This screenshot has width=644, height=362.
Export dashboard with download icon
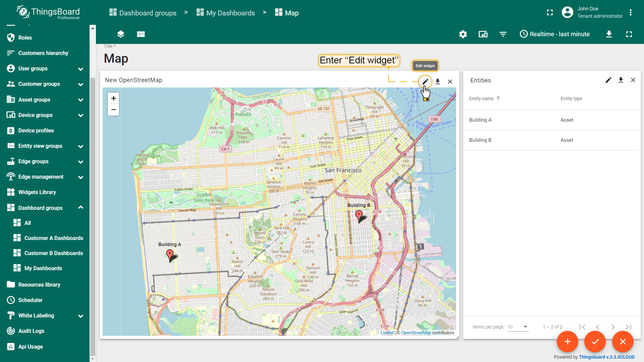pyautogui.click(x=609, y=34)
